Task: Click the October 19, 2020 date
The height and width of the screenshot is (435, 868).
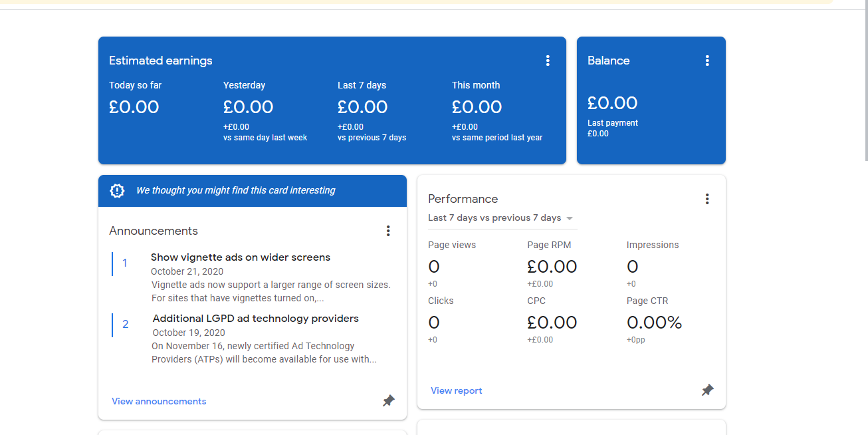Action: pyautogui.click(x=189, y=333)
